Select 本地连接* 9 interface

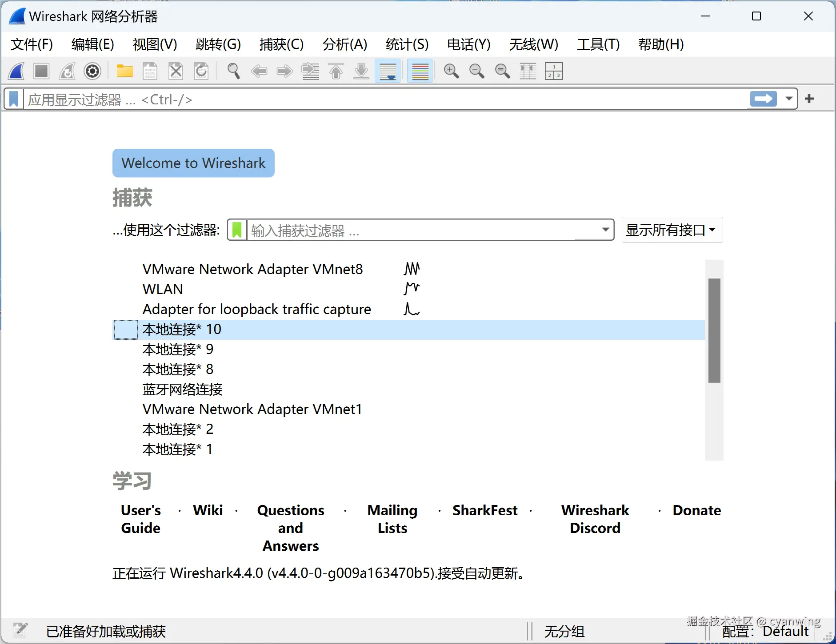[x=409, y=350]
